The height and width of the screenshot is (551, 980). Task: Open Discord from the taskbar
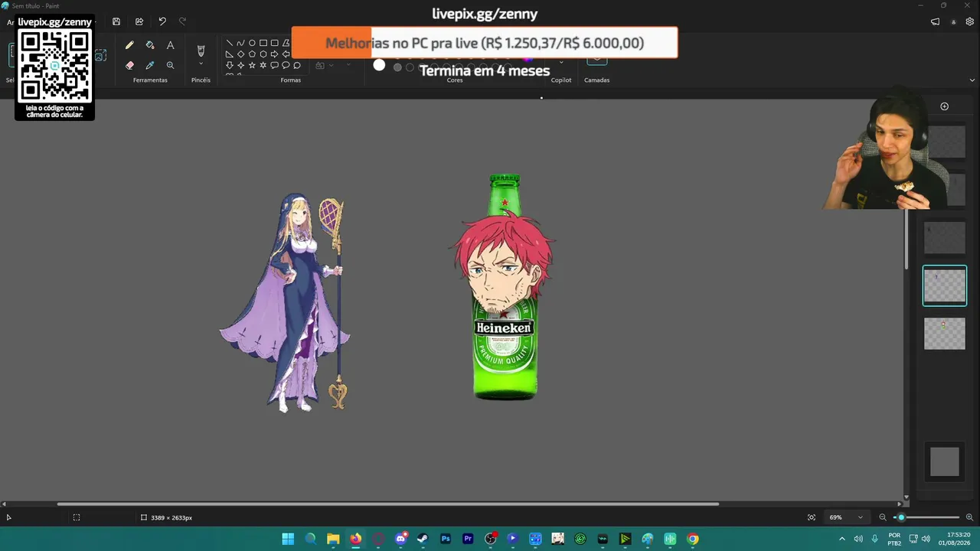coord(400,539)
